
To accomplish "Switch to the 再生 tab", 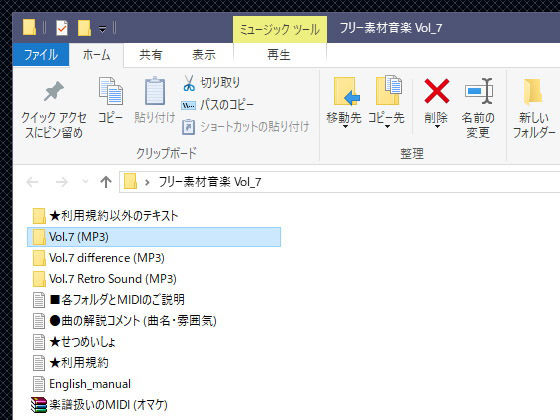I will click(x=279, y=55).
